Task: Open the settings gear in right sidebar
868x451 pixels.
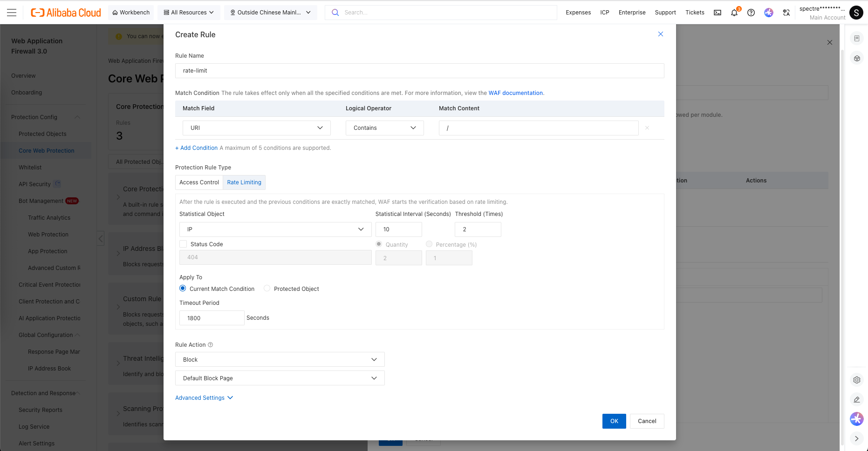Action: pyautogui.click(x=857, y=380)
